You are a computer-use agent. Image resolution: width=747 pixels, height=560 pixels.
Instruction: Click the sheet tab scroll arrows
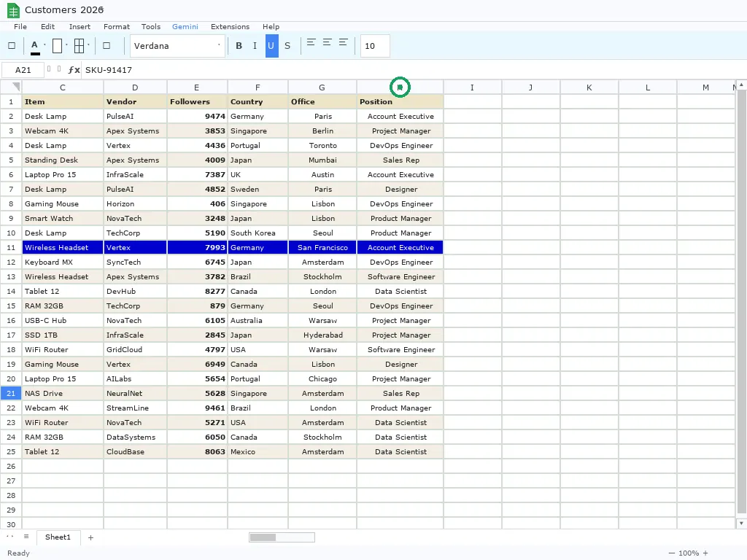coord(9,537)
